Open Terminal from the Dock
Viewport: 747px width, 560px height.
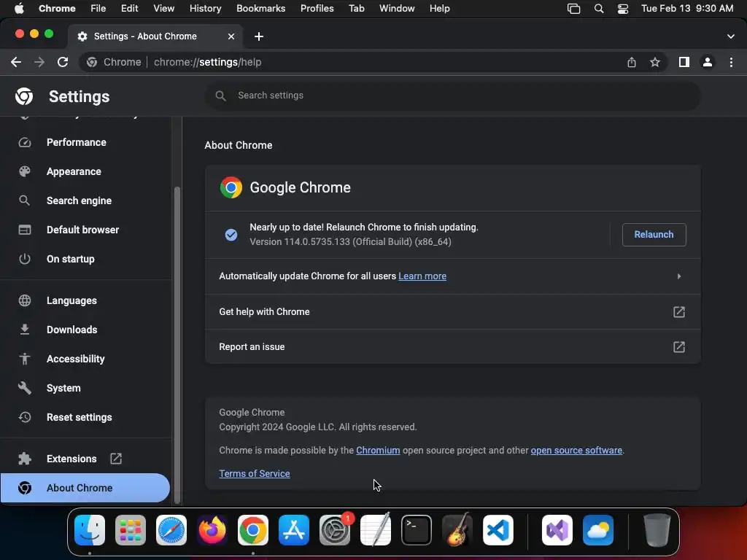(x=417, y=530)
